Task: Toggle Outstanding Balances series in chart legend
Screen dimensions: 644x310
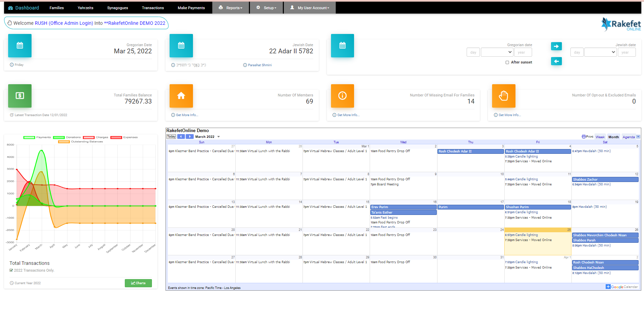Action: point(80,142)
